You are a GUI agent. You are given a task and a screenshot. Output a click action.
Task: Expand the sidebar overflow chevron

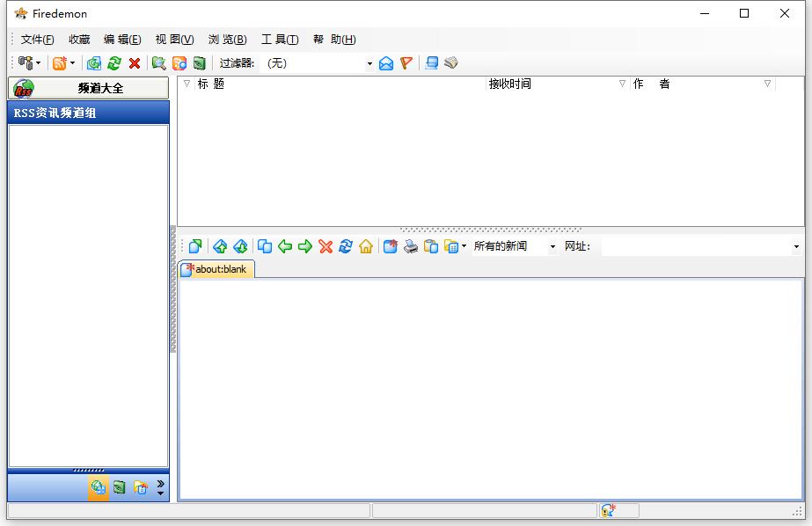160,487
